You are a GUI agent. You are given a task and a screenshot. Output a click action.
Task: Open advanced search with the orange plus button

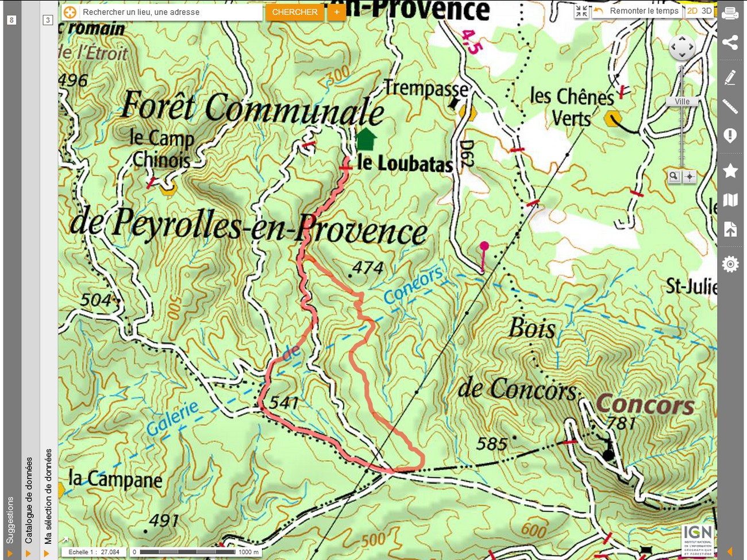point(337,12)
